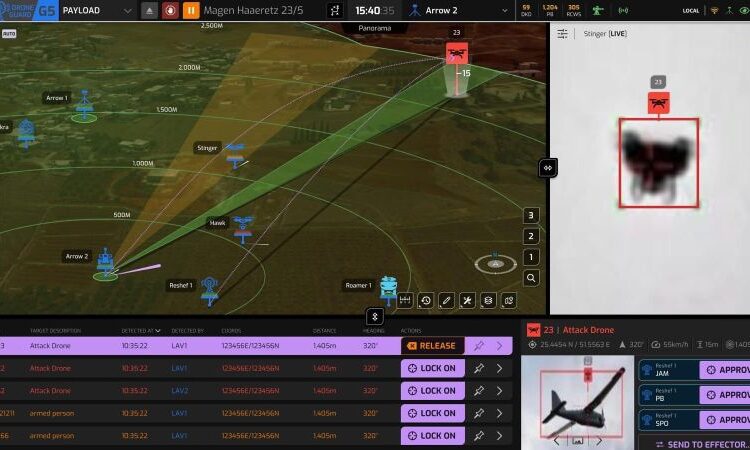The image size is (750, 450).
Task: Open the map search magnifier tool
Action: point(532,278)
